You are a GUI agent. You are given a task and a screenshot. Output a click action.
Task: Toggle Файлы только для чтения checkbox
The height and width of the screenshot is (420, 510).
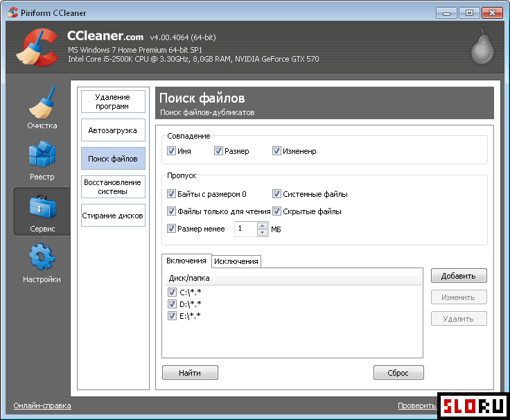(171, 211)
